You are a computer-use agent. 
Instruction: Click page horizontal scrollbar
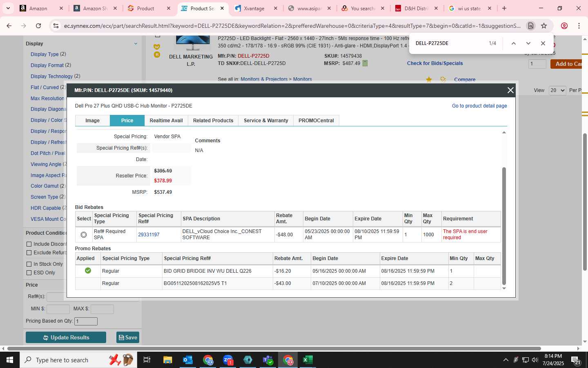click(274, 349)
